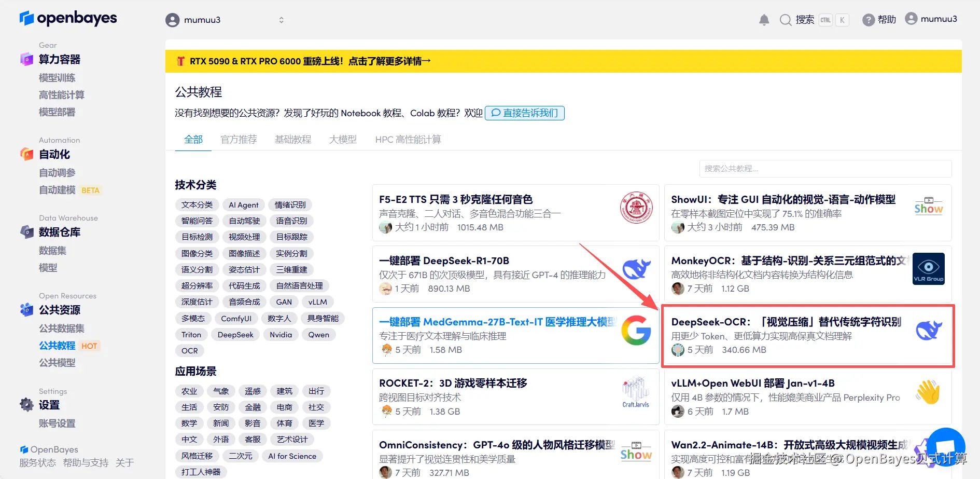Expand the workspace switcher next to mumuu3
This screenshot has width=980, height=479.
point(281,20)
